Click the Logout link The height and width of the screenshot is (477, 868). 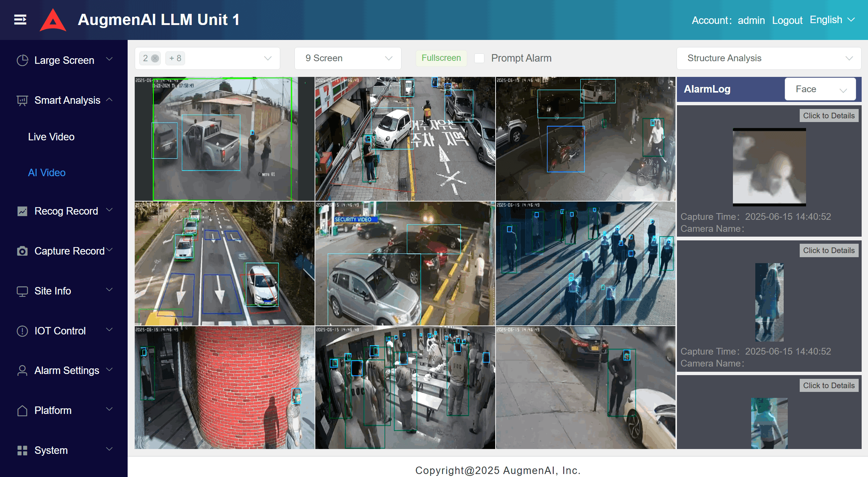click(787, 20)
